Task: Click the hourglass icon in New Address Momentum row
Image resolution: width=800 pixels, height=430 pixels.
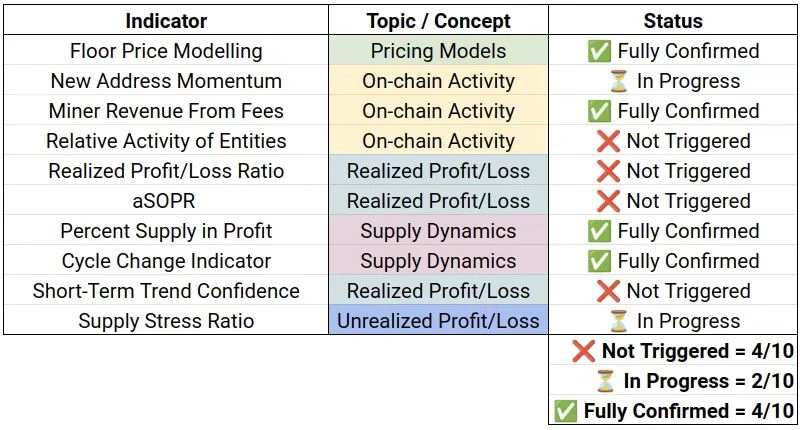Action: point(618,81)
